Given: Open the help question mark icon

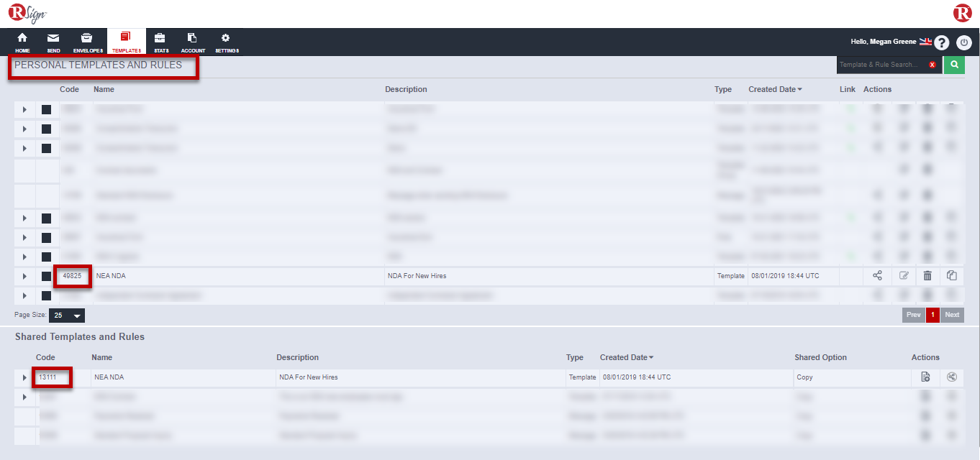Looking at the screenshot, I should [x=942, y=42].
